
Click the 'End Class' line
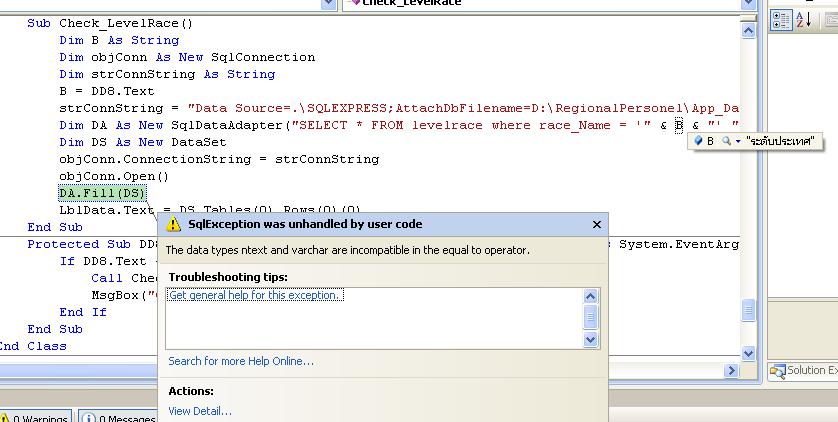pos(33,346)
